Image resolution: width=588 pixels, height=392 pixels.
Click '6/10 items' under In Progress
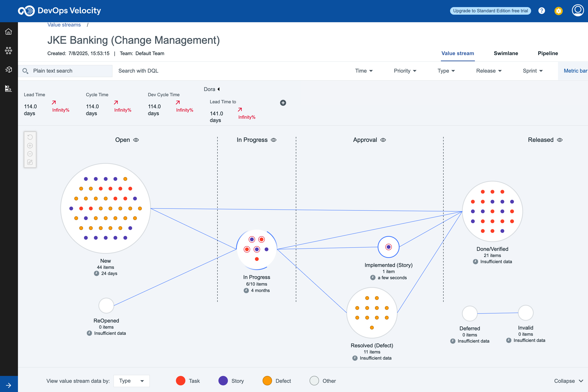(x=257, y=284)
